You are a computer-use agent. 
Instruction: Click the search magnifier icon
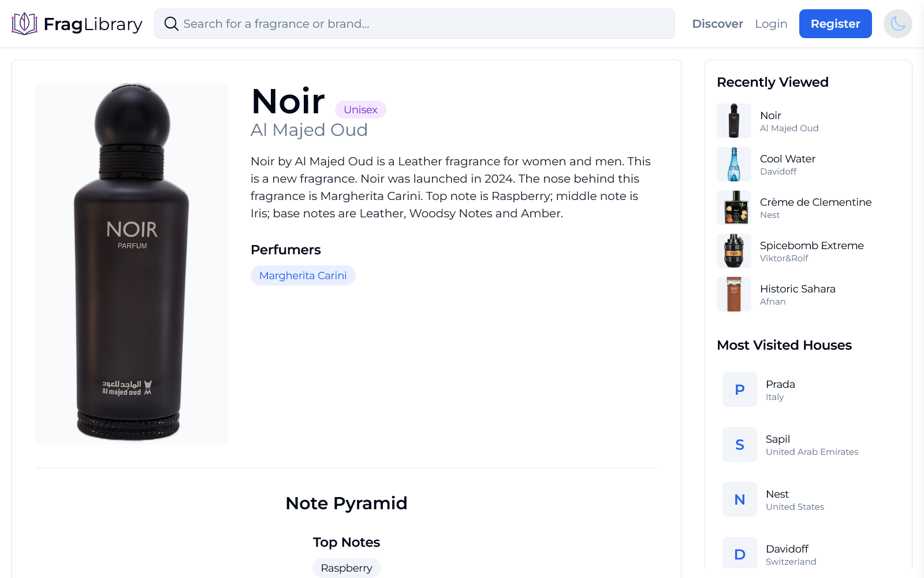[171, 24]
